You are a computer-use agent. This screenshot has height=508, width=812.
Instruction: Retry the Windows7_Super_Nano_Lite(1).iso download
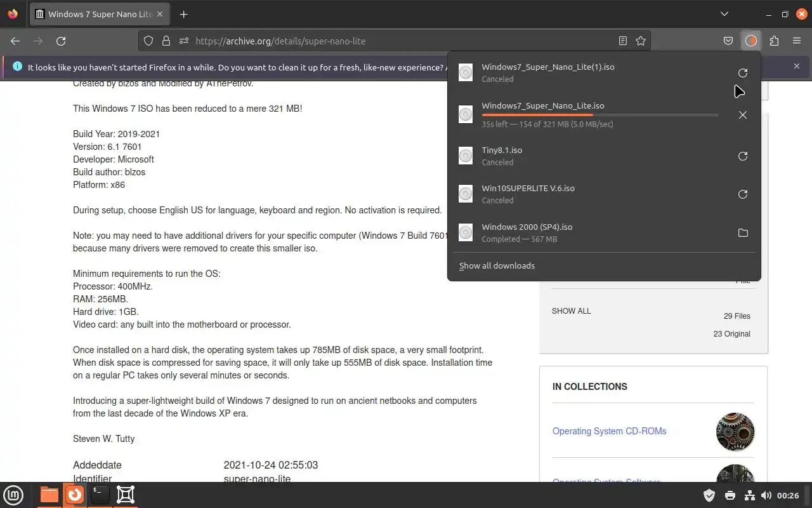point(743,73)
